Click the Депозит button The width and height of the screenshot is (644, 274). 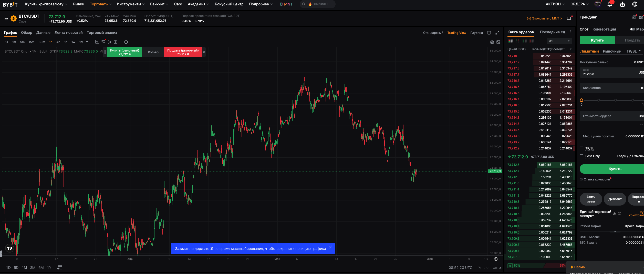tap(615, 199)
